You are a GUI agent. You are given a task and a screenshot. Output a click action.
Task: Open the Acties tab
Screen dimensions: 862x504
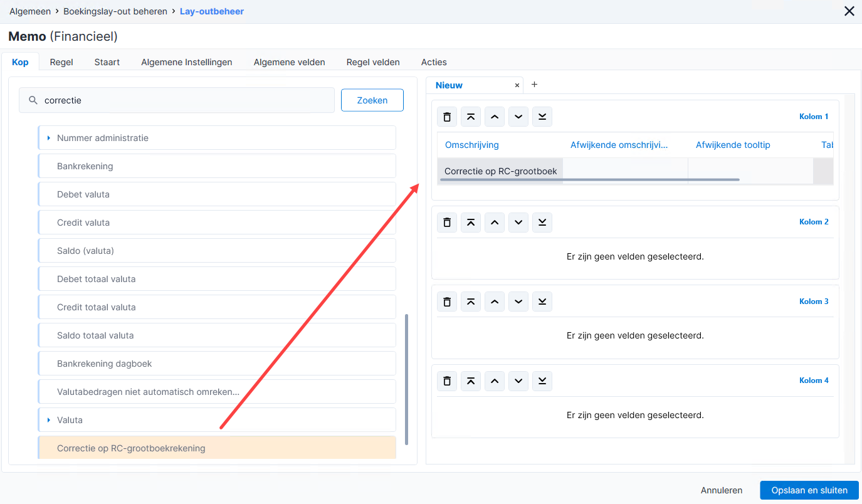click(x=434, y=62)
